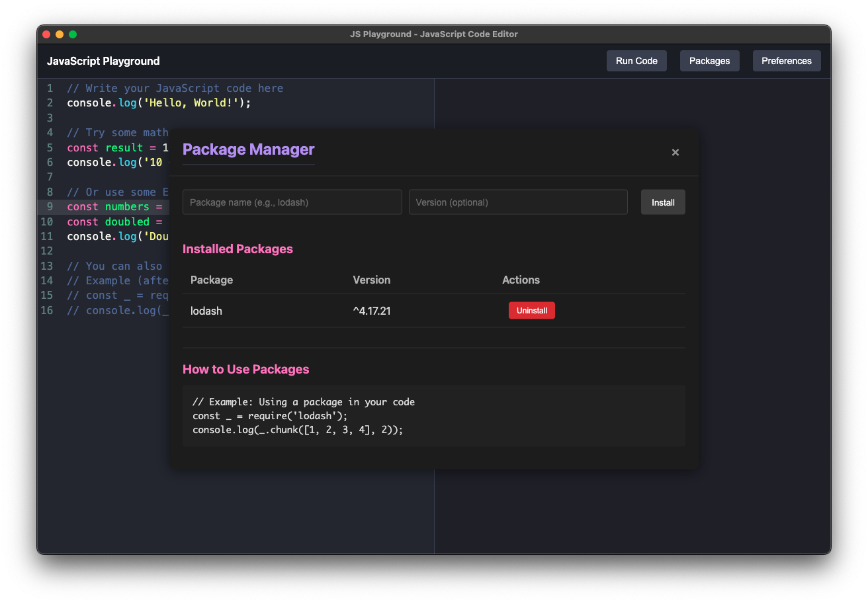The height and width of the screenshot is (603, 868).
Task: Click 'const doubled' on line 10
Action: coord(108,221)
